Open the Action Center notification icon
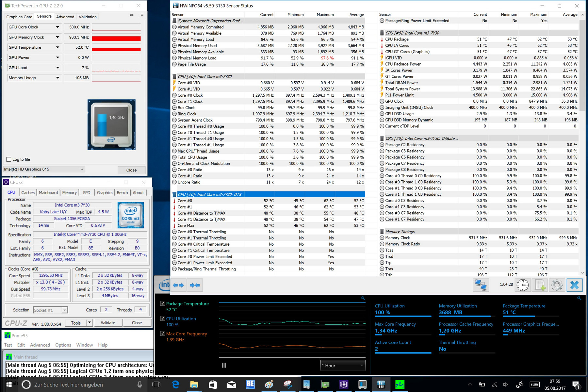This screenshot has width=588, height=392. click(576, 384)
